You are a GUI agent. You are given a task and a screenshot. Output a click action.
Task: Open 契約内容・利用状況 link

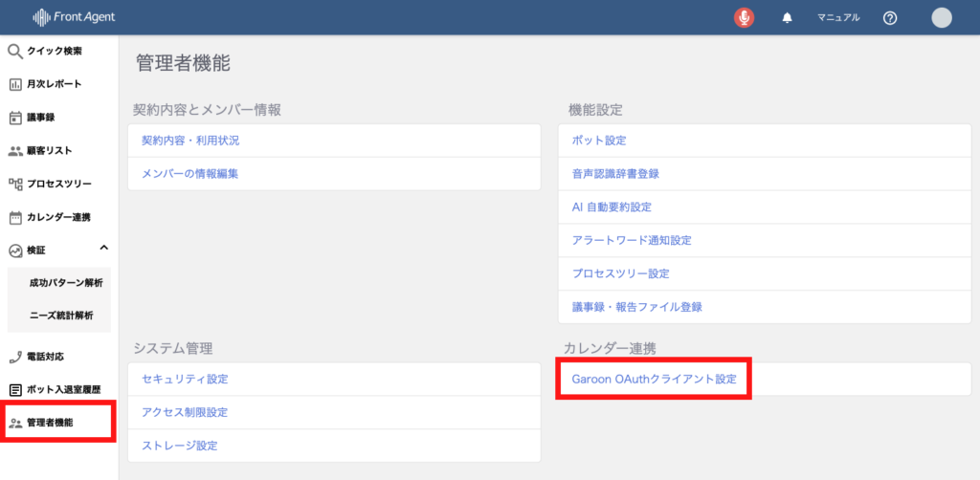(190, 141)
